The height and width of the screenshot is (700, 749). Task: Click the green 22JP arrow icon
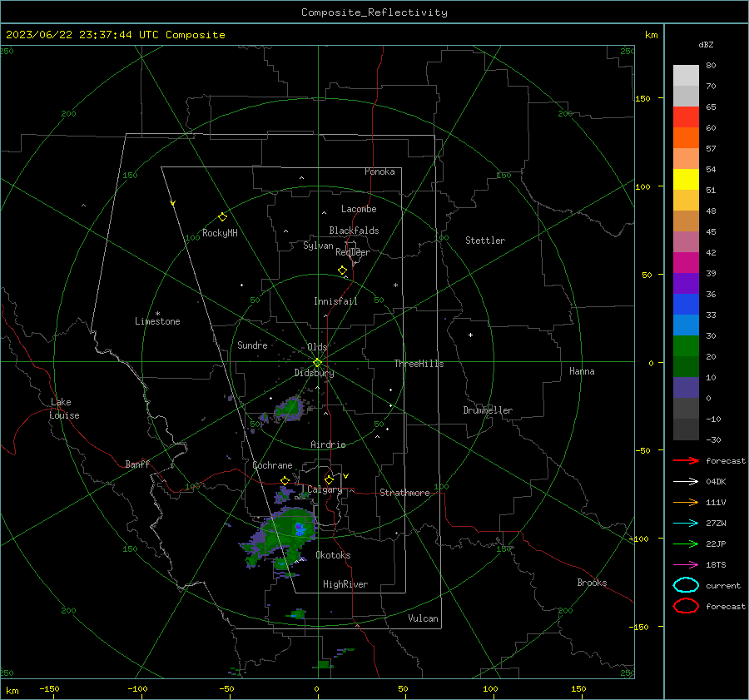coord(686,544)
